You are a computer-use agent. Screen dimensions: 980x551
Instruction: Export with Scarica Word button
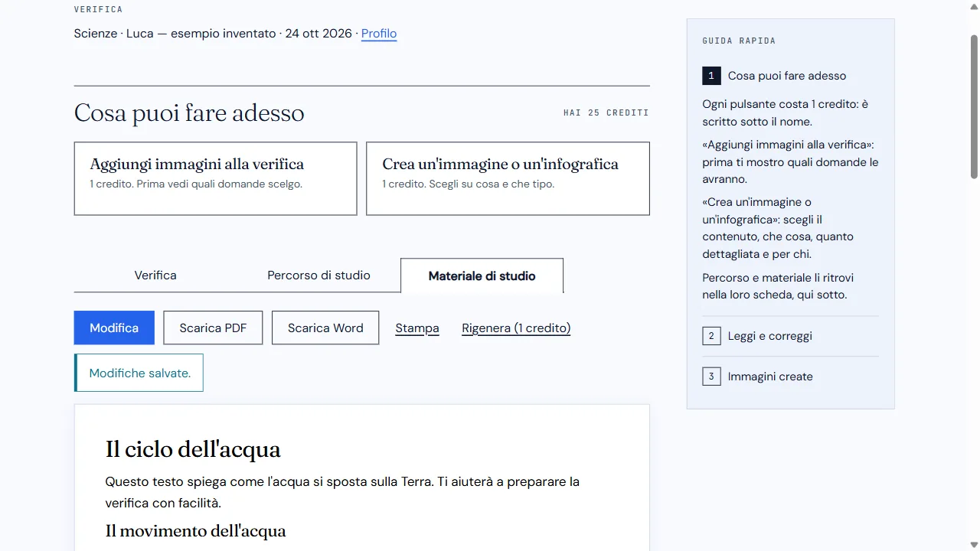pyautogui.click(x=325, y=328)
